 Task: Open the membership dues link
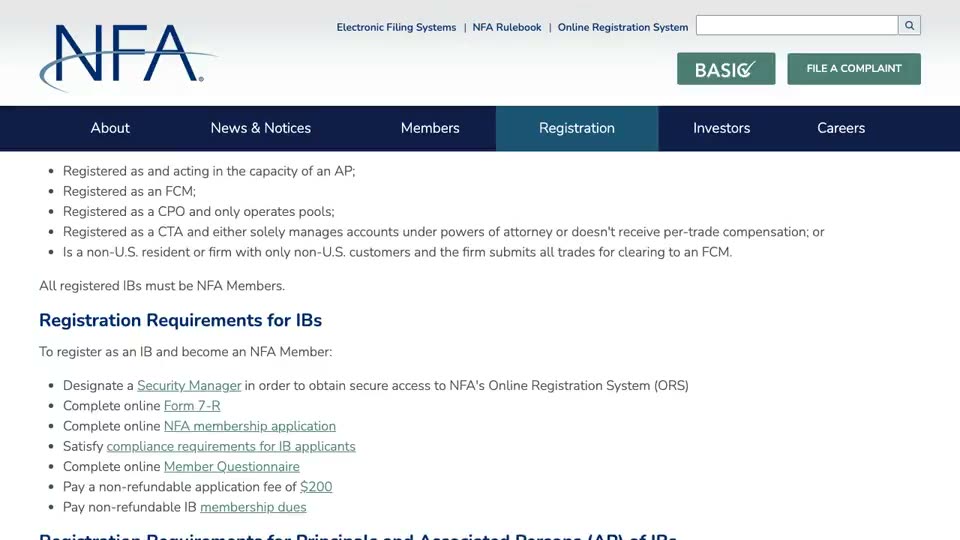click(253, 507)
